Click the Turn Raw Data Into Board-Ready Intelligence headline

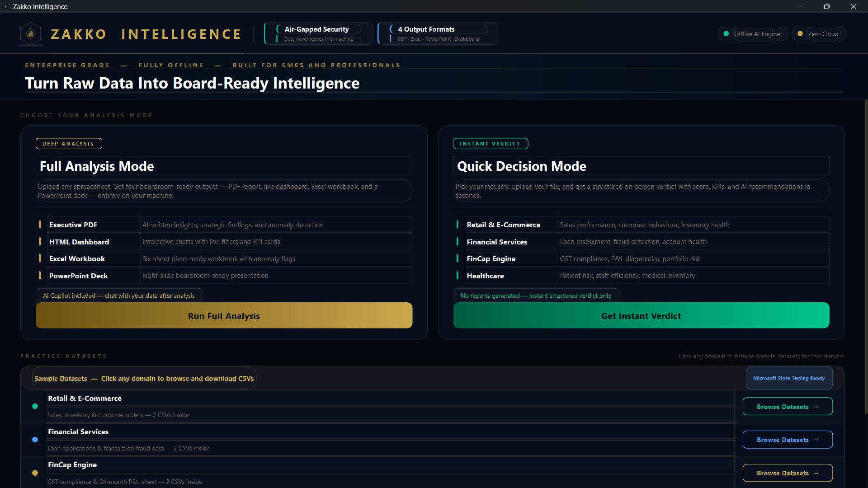coord(192,83)
